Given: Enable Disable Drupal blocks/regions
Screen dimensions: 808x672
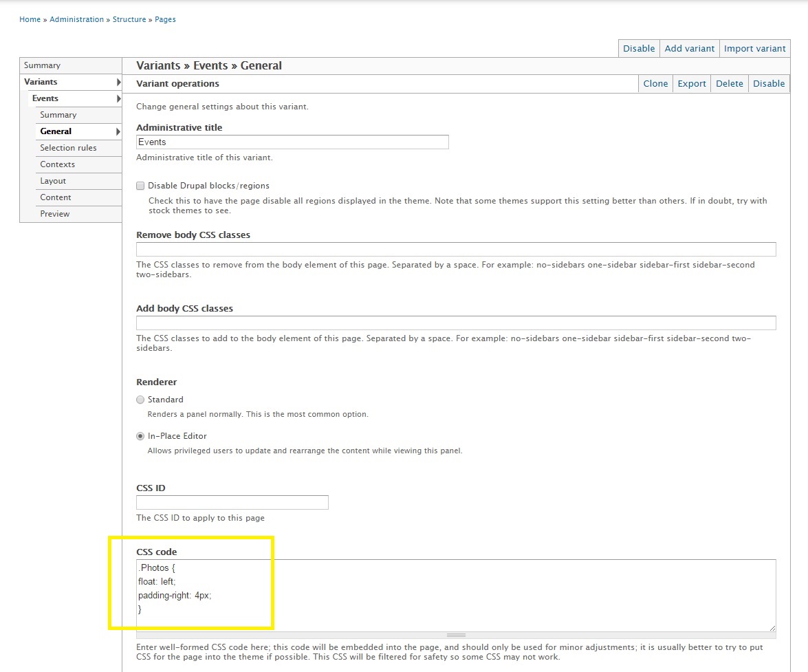Looking at the screenshot, I should pyautogui.click(x=140, y=186).
